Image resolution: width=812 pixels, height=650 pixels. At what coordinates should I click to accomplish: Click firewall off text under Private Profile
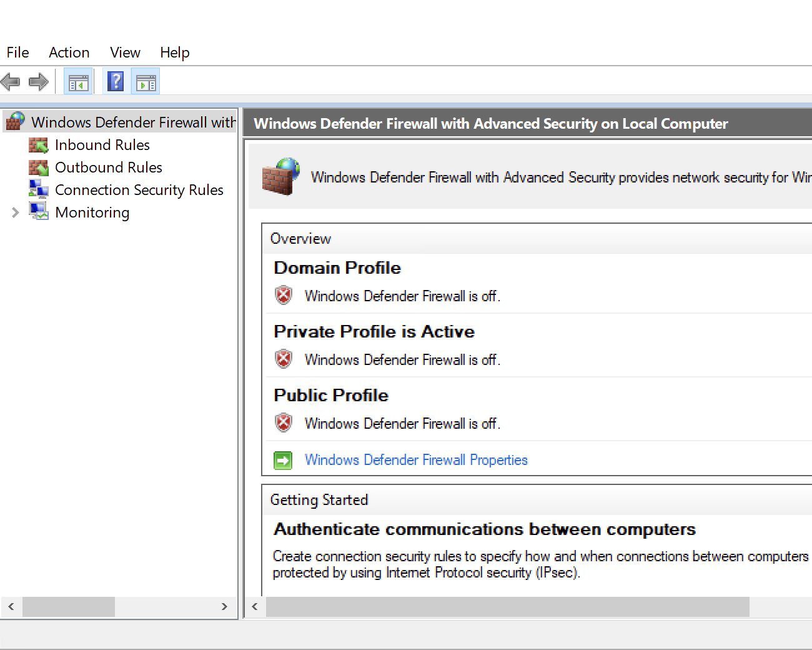(402, 359)
